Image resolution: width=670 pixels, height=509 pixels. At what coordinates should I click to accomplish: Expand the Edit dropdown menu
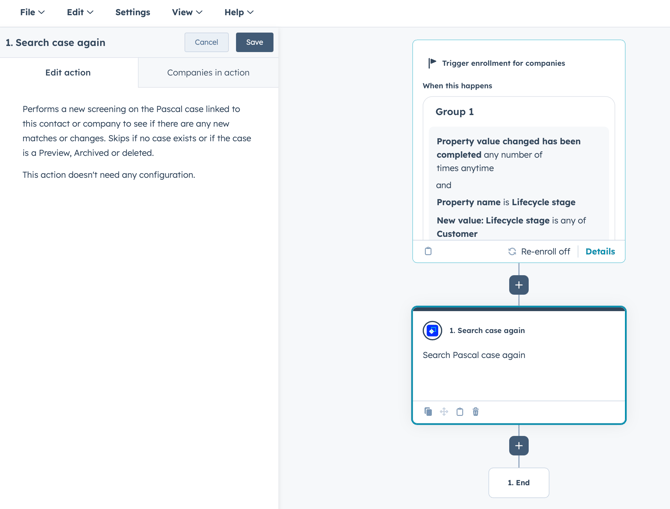(x=80, y=13)
